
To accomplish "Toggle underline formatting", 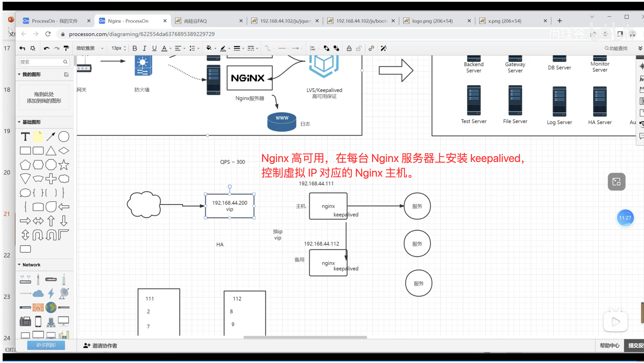I will point(155,48).
